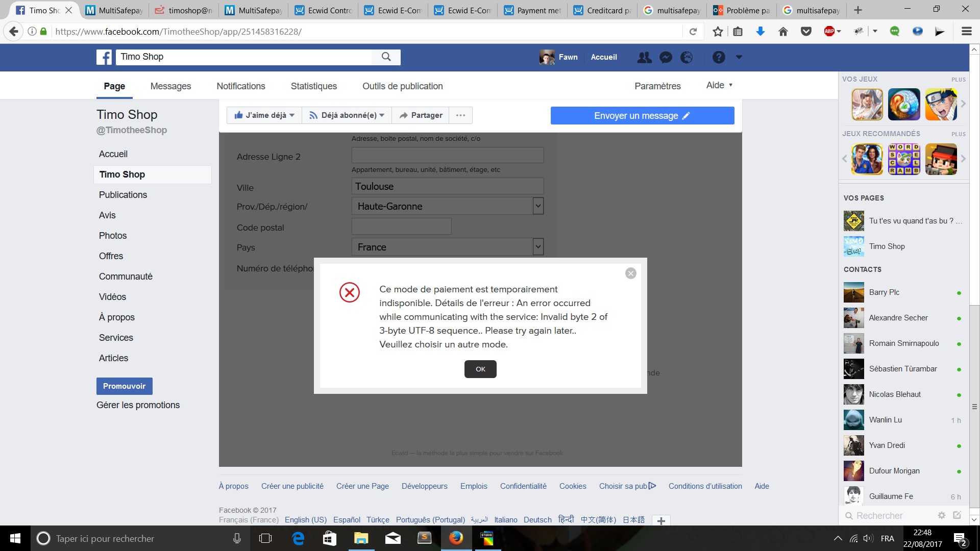This screenshot has height=551, width=980.
Task: Click Envoyer un message button
Action: tap(642, 116)
